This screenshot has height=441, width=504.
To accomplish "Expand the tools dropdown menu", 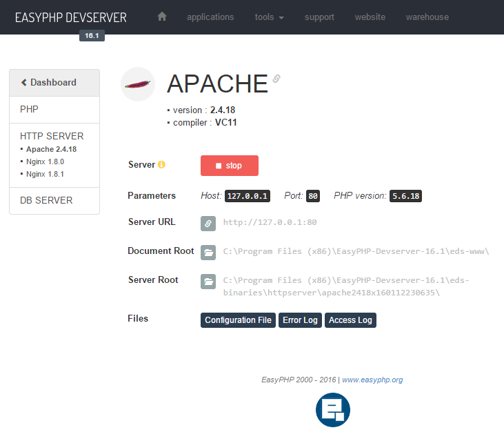I will click(270, 17).
